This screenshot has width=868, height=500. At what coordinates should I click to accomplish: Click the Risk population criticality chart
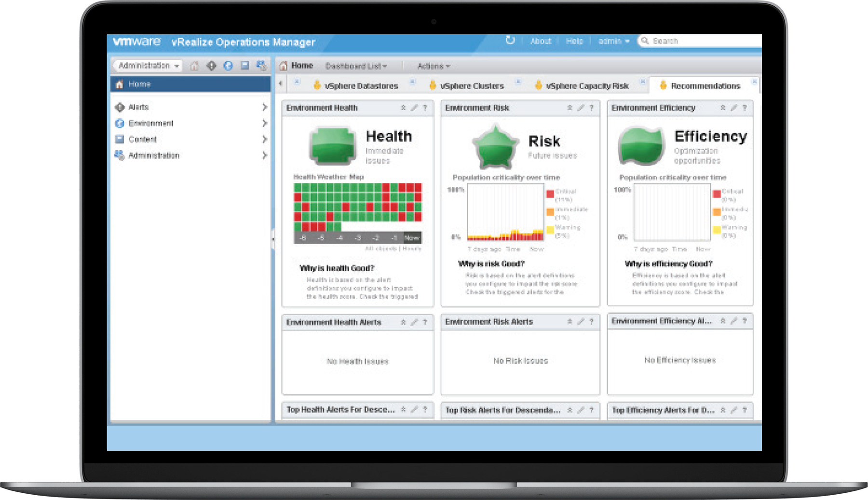point(505,212)
